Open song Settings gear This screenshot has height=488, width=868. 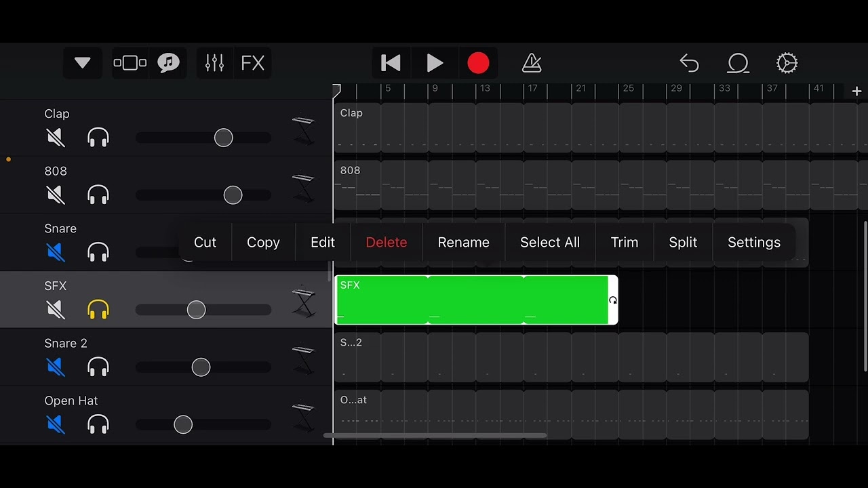pyautogui.click(x=787, y=63)
